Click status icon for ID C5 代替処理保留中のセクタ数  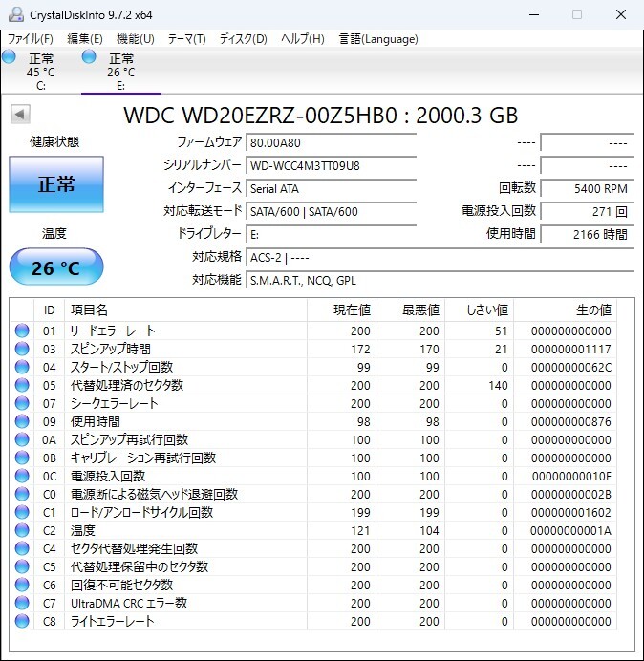22,566
